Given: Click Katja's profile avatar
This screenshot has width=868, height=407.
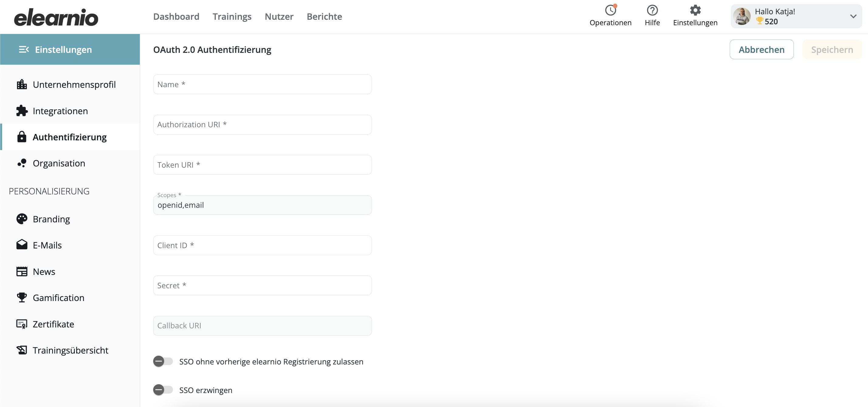Looking at the screenshot, I should pyautogui.click(x=742, y=16).
